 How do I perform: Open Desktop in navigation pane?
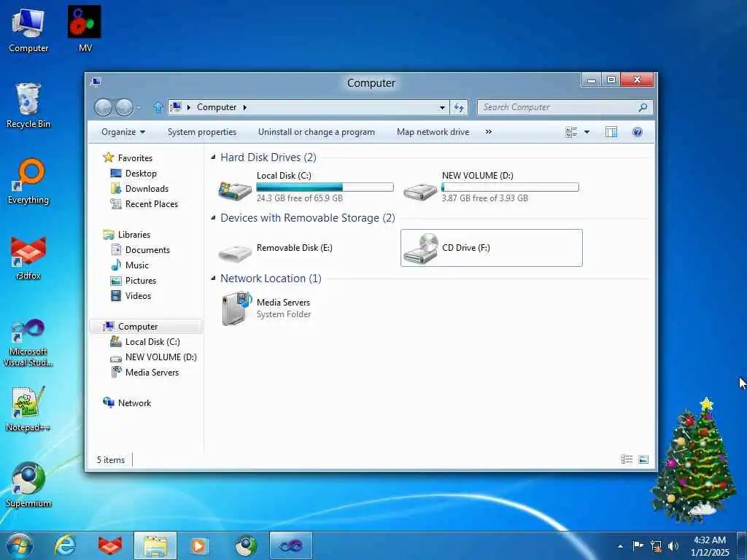(141, 174)
